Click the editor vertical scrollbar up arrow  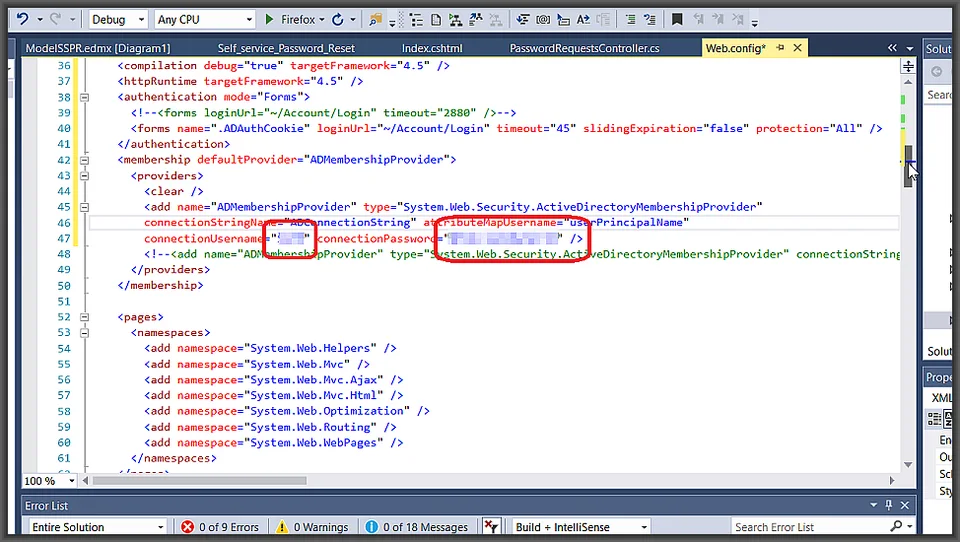908,82
